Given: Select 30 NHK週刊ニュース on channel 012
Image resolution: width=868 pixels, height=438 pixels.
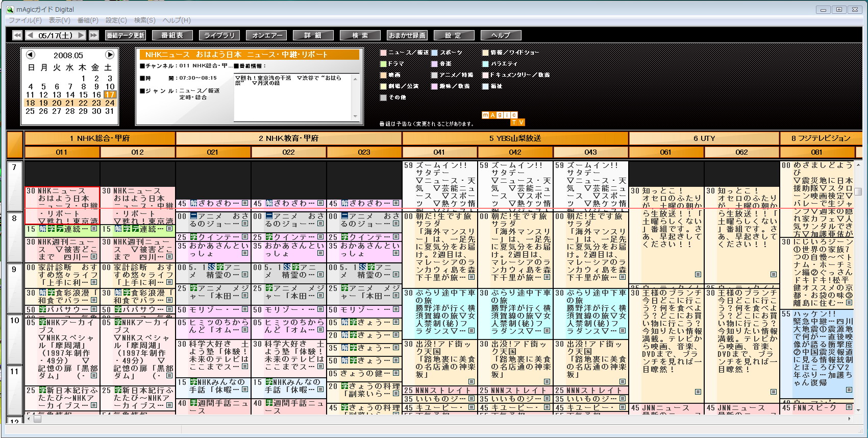Looking at the screenshot, I should coord(138,249).
